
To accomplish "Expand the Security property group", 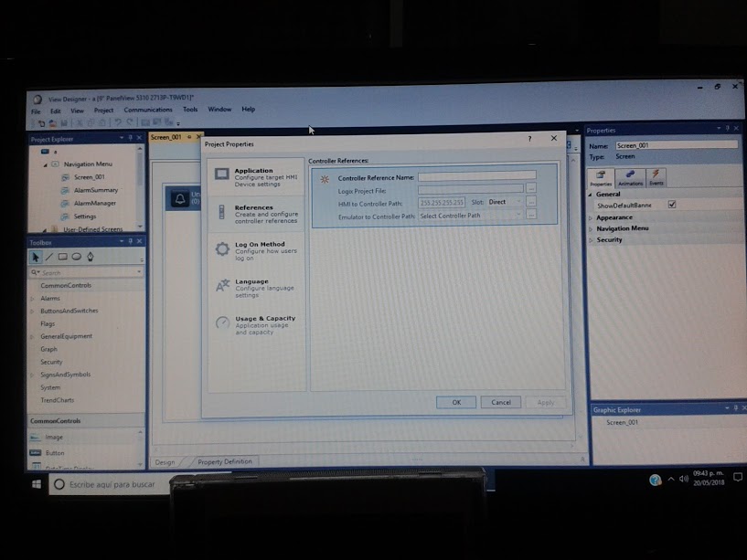I will click(611, 240).
